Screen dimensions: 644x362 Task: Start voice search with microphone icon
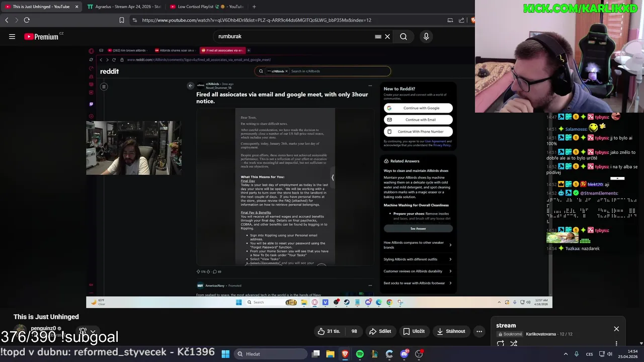point(426,37)
